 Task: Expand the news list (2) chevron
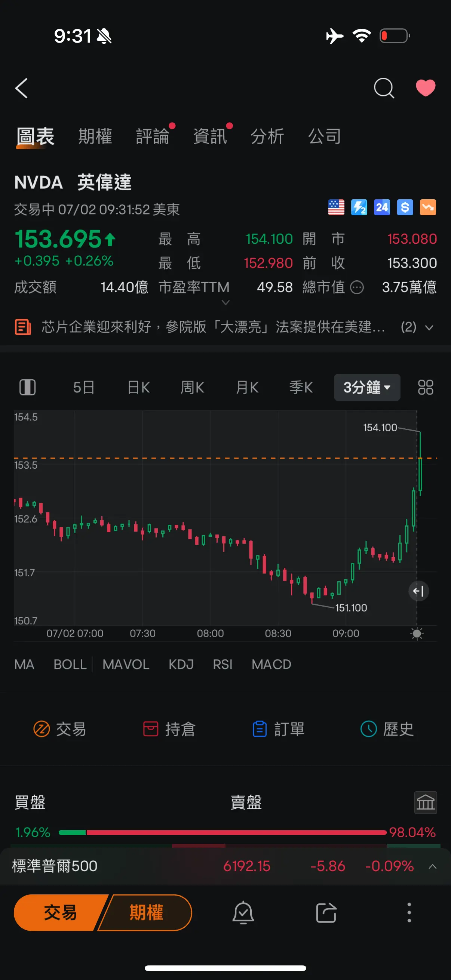point(429,327)
